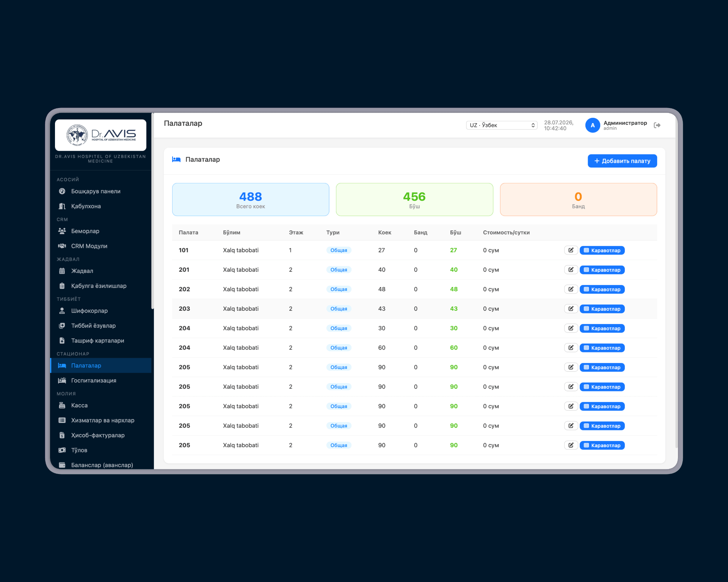The width and height of the screenshot is (728, 582).
Task: Click the Тиббий ёзувлар records icon
Action: click(x=62, y=325)
